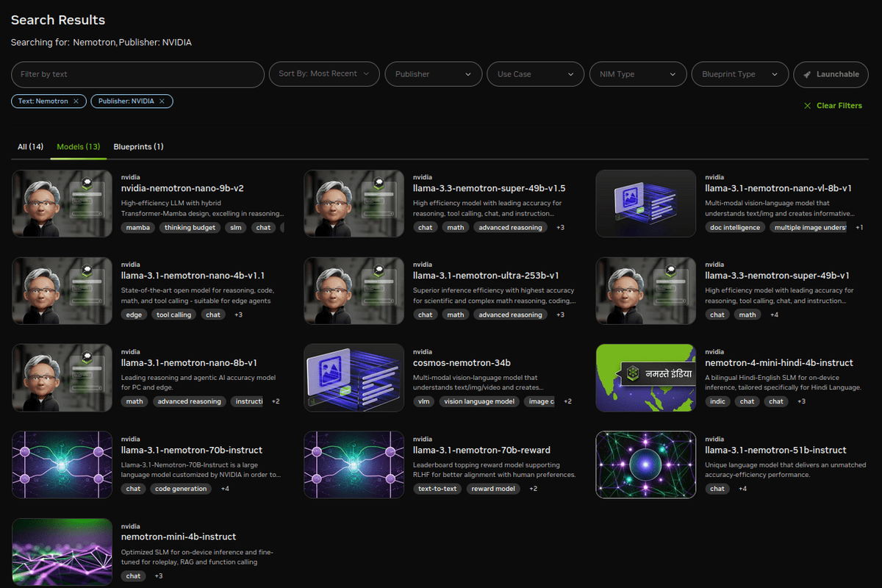Expand +3 tags on nemotron-mini-4b-instruct
The height and width of the screenshot is (588, 882).
[158, 576]
